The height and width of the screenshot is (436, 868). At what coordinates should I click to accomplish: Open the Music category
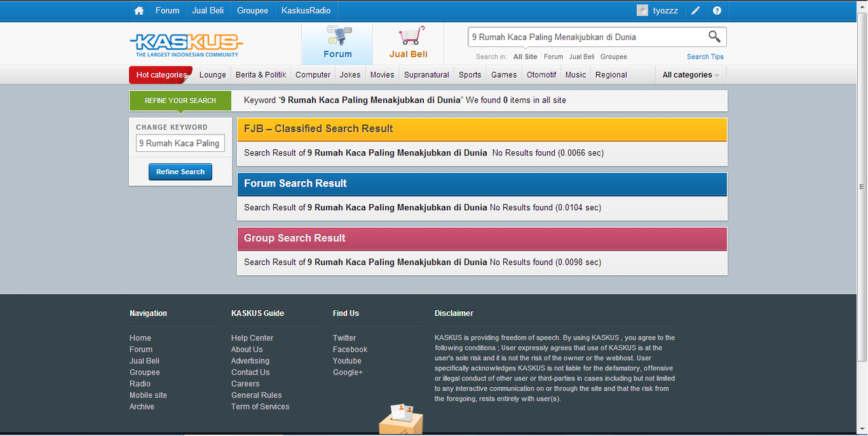click(576, 75)
